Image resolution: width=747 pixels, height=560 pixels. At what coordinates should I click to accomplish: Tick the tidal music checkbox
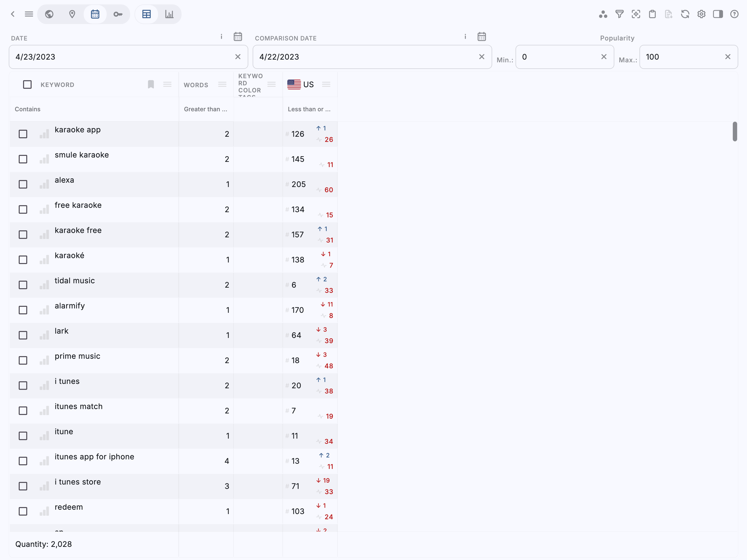(23, 285)
